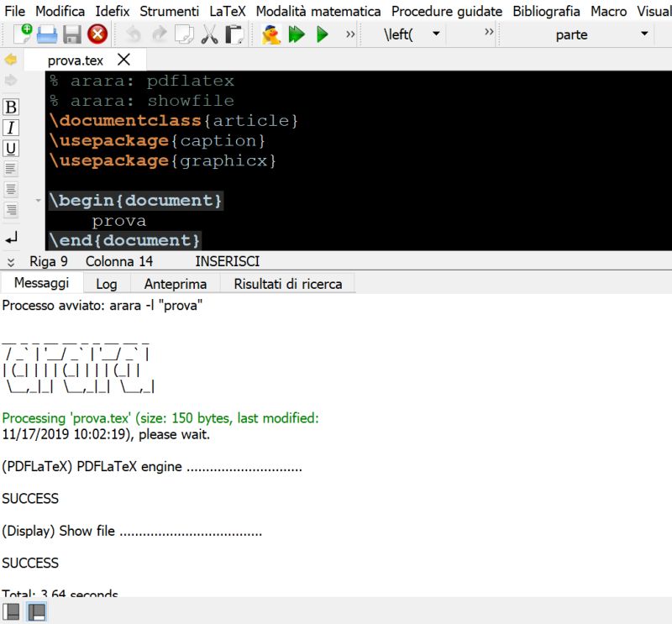Image resolution: width=672 pixels, height=624 pixels.
Task: Click the '(PDFLaTeX) PDFLaTeX engine' output line
Action: (x=152, y=466)
